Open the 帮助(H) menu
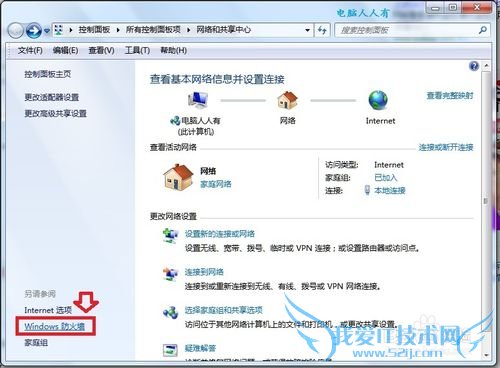Viewport: 500px width, 368px height. (x=173, y=50)
